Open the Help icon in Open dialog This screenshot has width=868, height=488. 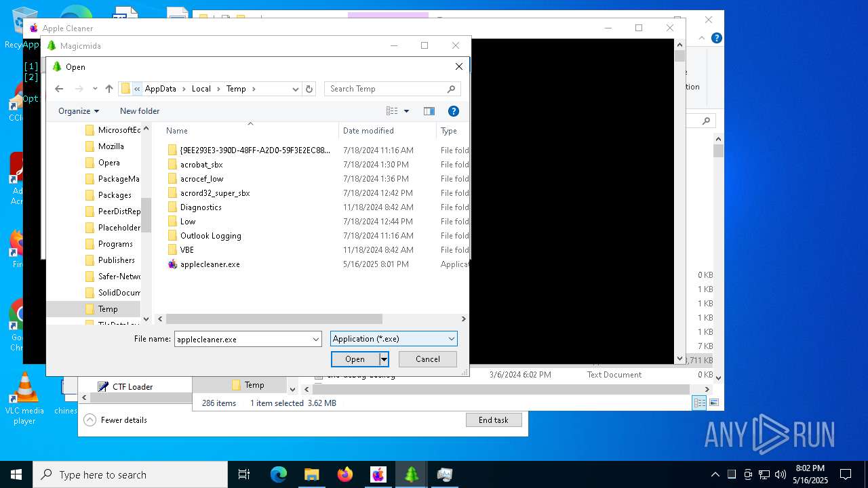pyautogui.click(x=454, y=111)
